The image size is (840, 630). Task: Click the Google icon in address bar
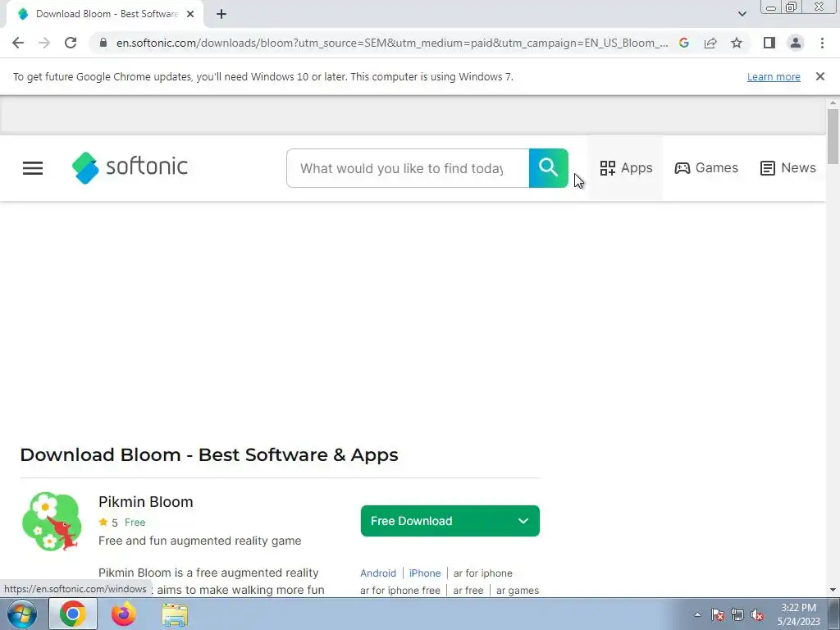point(684,43)
